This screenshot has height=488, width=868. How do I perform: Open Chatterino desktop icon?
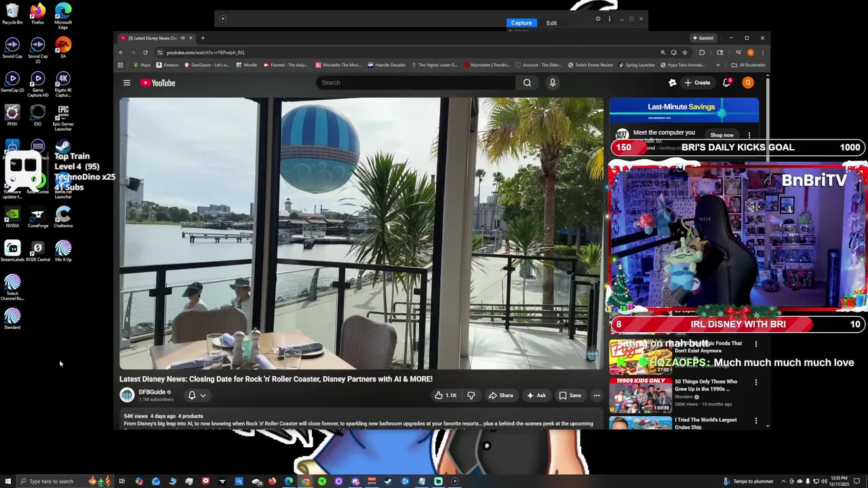63,217
